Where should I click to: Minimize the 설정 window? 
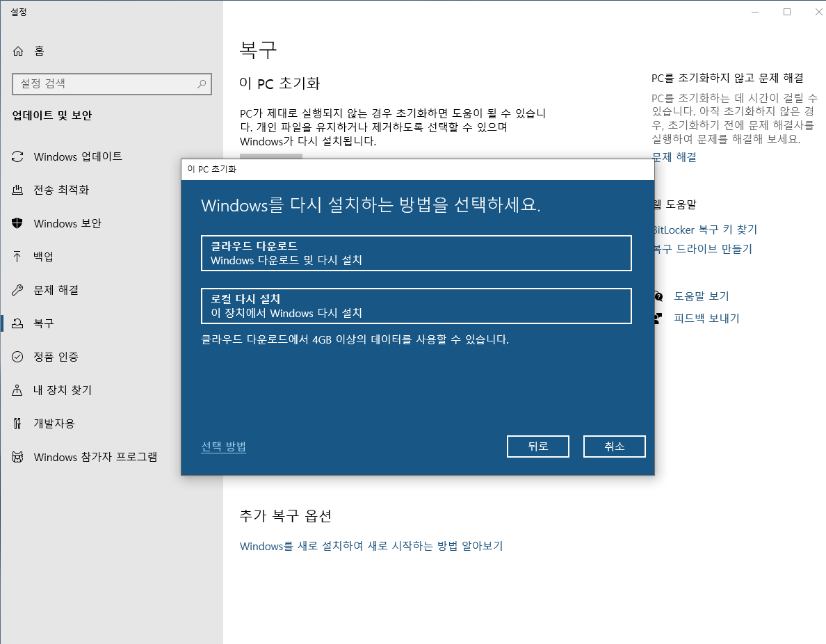click(755, 12)
